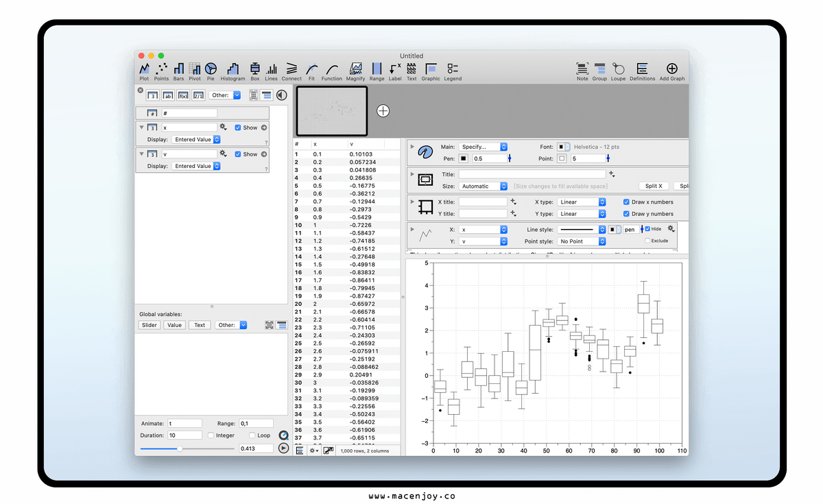Click the Pivot toolbar icon
The width and height of the screenshot is (823, 504).
195,71
